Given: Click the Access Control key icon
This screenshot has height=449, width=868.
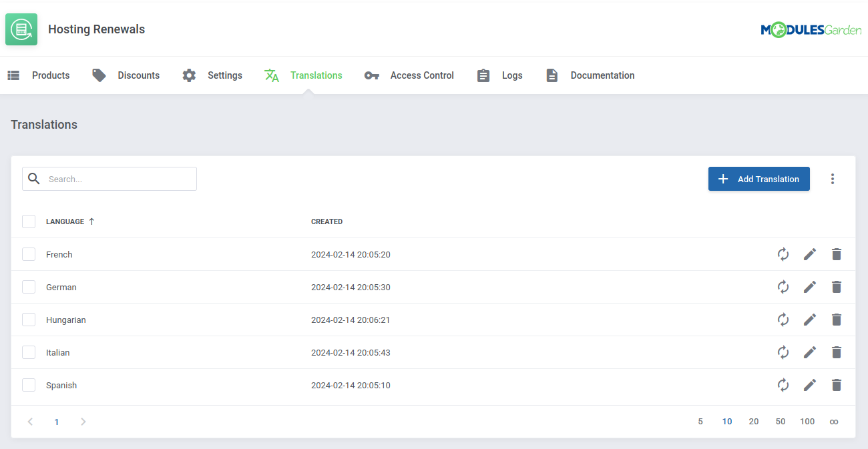Looking at the screenshot, I should [371, 75].
